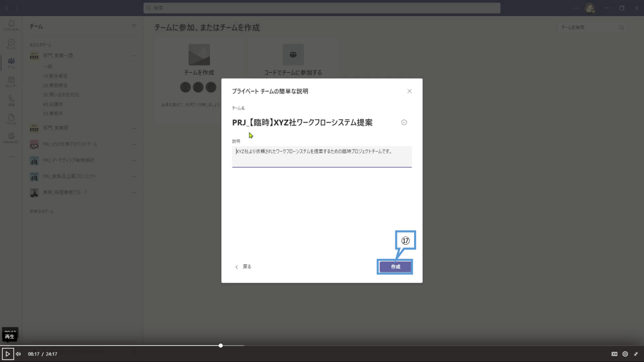This screenshot has height=362, width=644.
Task: Click the 説明 description text area
Action: (321, 157)
